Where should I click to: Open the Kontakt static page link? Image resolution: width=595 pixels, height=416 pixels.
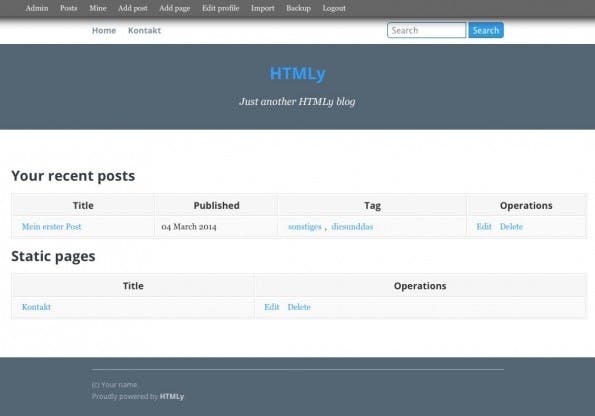pos(36,307)
